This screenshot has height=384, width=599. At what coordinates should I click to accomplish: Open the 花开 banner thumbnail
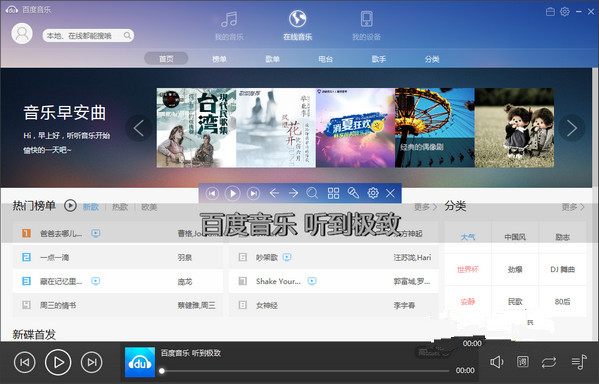(276, 128)
